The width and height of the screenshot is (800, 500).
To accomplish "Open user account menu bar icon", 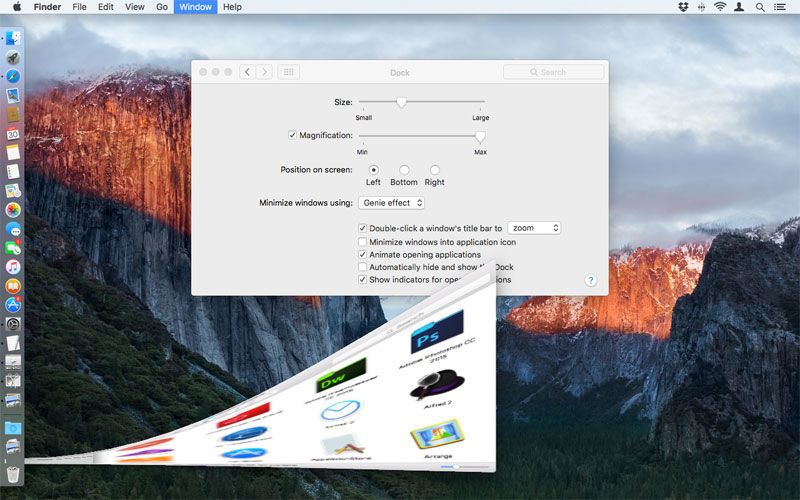I will 739,7.
